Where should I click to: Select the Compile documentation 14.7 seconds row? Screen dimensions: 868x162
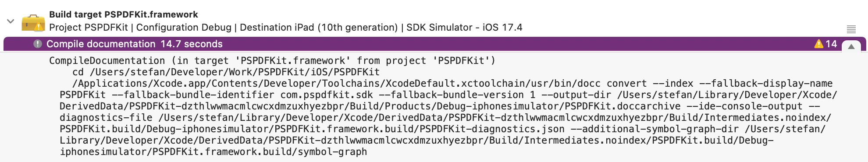(434, 44)
